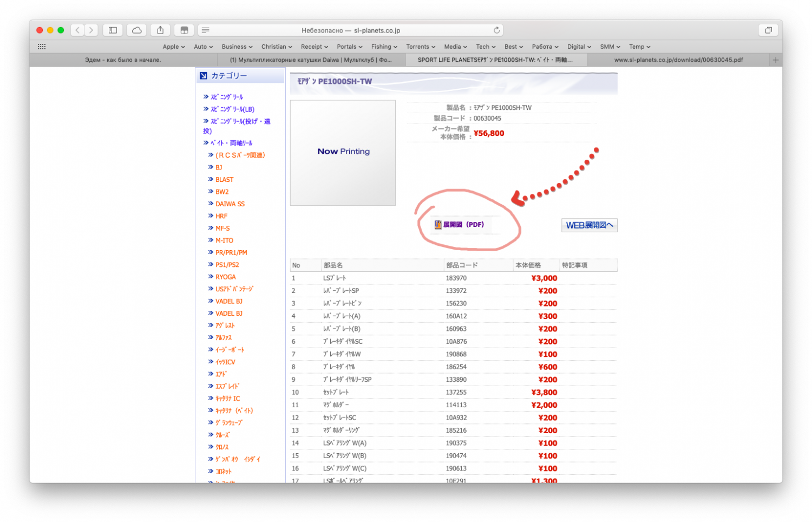Open the Tech bookmarks folder
The width and height of the screenshot is (812, 522).
[x=486, y=47]
